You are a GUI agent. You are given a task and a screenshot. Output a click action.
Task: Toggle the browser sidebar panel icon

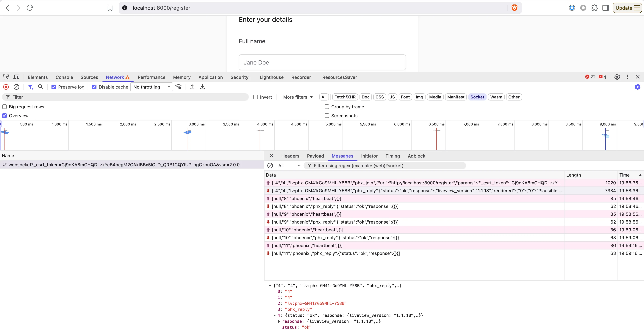coord(606,8)
